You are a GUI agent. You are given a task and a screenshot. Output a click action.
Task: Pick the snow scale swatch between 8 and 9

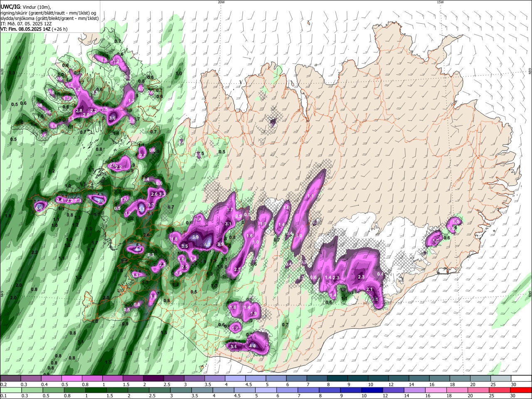(x=337, y=379)
